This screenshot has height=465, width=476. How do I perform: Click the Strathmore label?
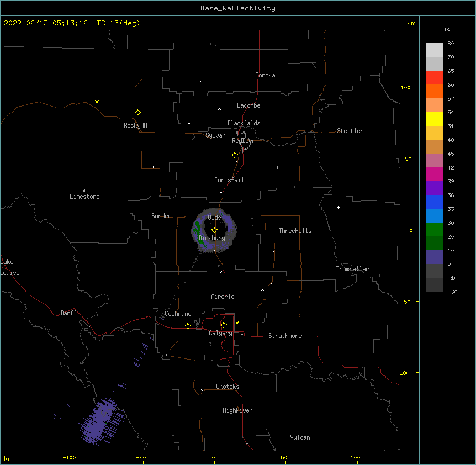pos(285,336)
